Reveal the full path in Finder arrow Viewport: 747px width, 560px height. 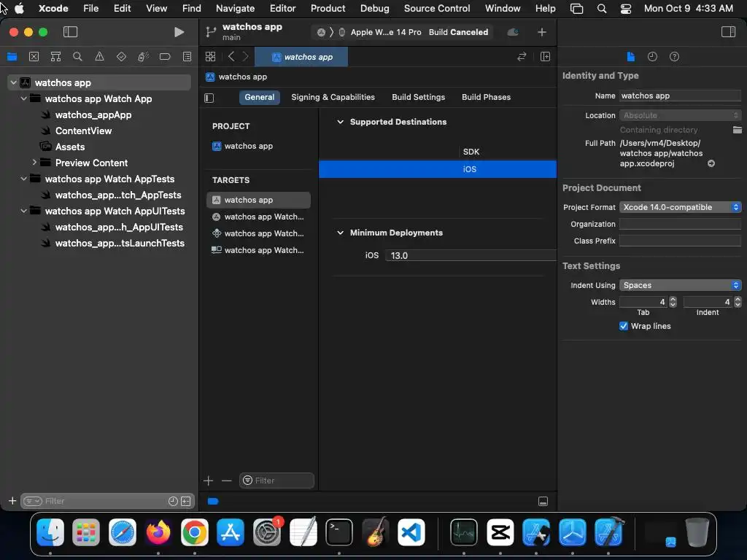711,163
